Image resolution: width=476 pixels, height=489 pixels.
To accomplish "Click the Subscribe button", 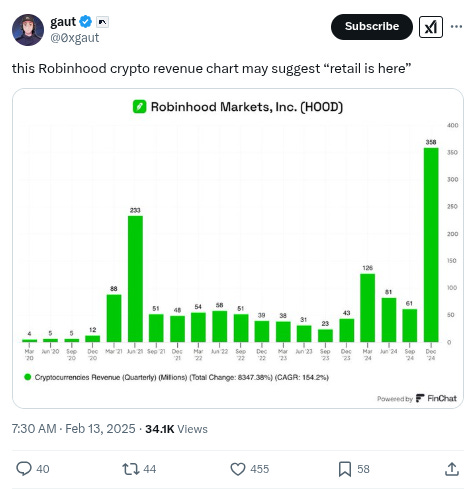I will tap(372, 27).
